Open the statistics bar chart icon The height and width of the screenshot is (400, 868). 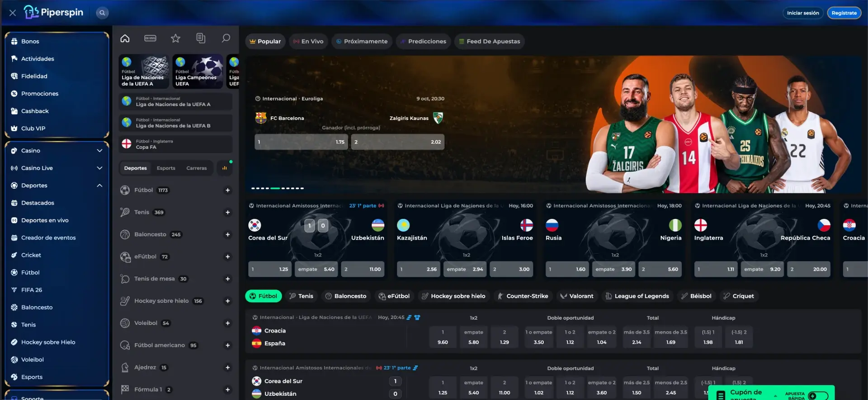(x=225, y=168)
